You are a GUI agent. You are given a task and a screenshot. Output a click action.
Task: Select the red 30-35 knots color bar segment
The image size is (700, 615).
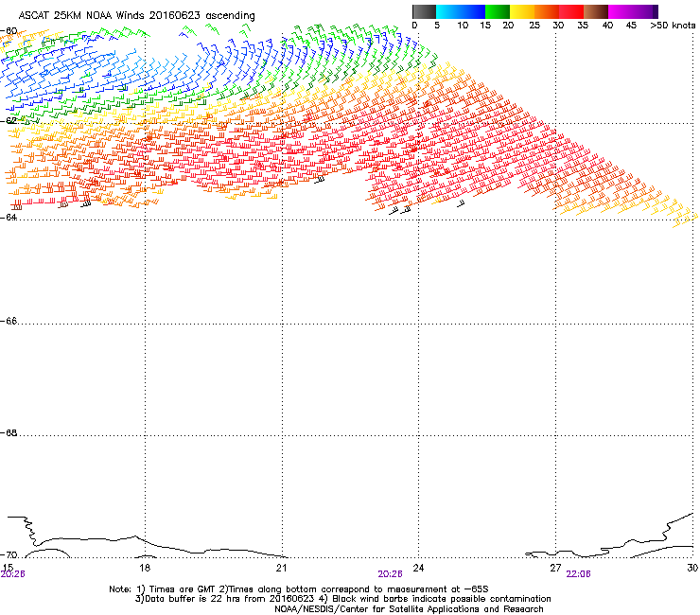[571, 11]
